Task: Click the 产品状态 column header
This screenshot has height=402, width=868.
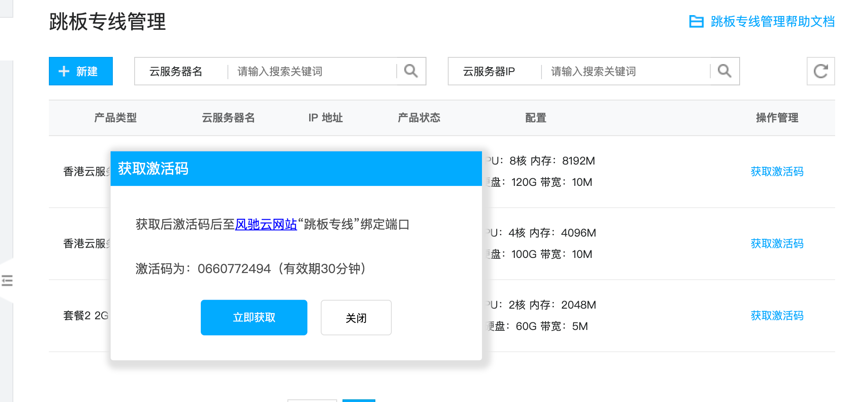Action: tap(419, 118)
